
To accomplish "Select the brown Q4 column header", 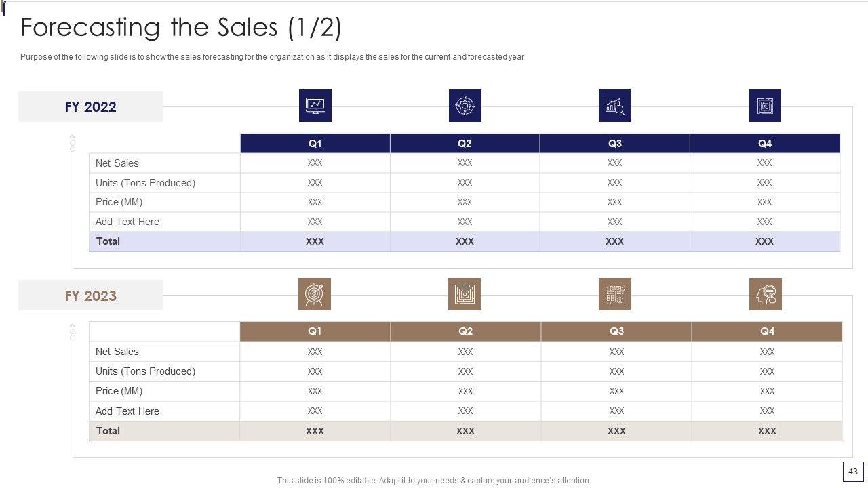I will pos(767,331).
